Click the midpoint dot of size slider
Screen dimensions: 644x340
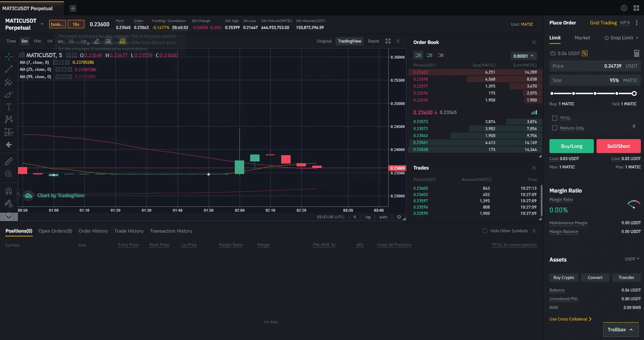point(595,93)
